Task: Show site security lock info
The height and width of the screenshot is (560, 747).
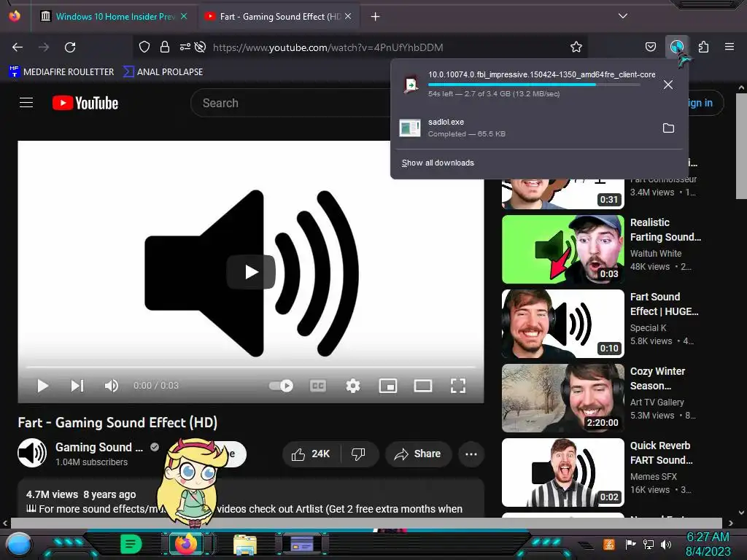Action: pyautogui.click(x=164, y=47)
